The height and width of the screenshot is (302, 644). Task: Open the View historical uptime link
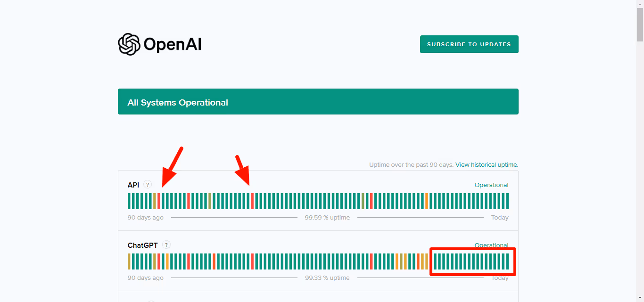tap(486, 165)
